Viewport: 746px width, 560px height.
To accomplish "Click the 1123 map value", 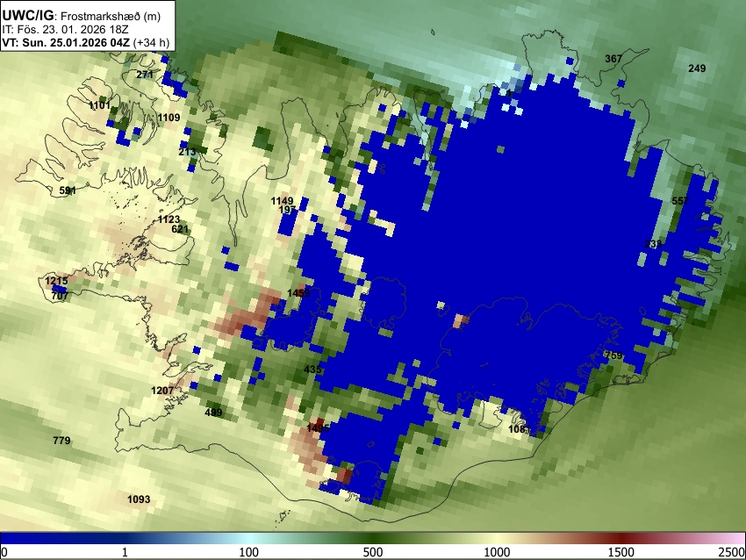I will point(169,219).
